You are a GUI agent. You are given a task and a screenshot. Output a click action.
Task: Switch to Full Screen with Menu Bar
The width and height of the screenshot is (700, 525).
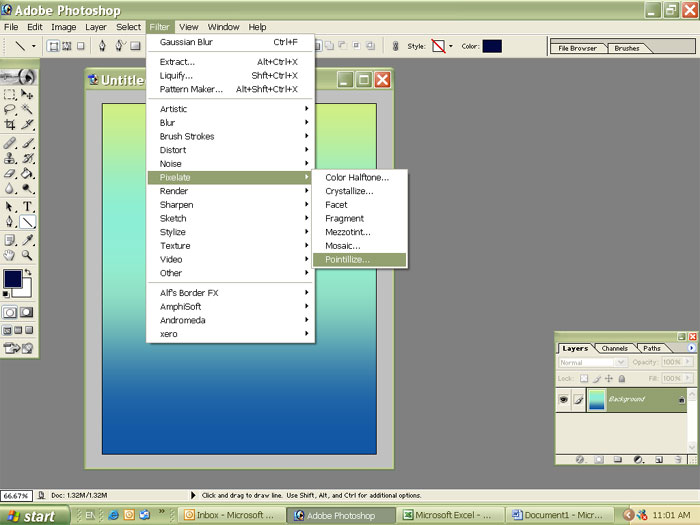[18, 330]
